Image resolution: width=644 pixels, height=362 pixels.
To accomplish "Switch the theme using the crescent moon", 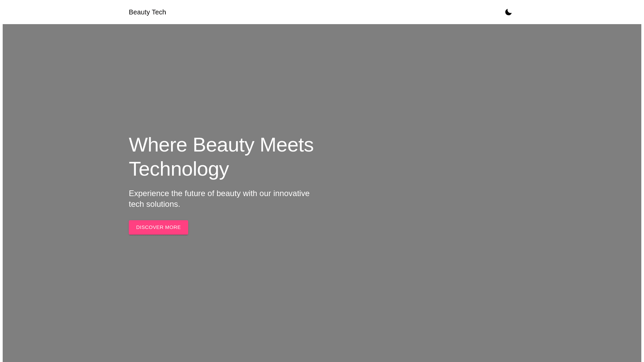I will [x=508, y=12].
